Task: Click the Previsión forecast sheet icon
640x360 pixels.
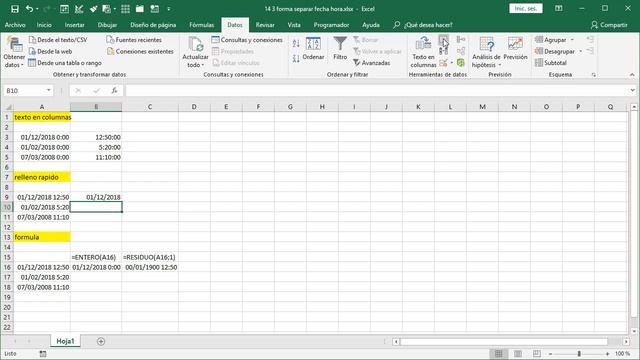Action: point(515,44)
